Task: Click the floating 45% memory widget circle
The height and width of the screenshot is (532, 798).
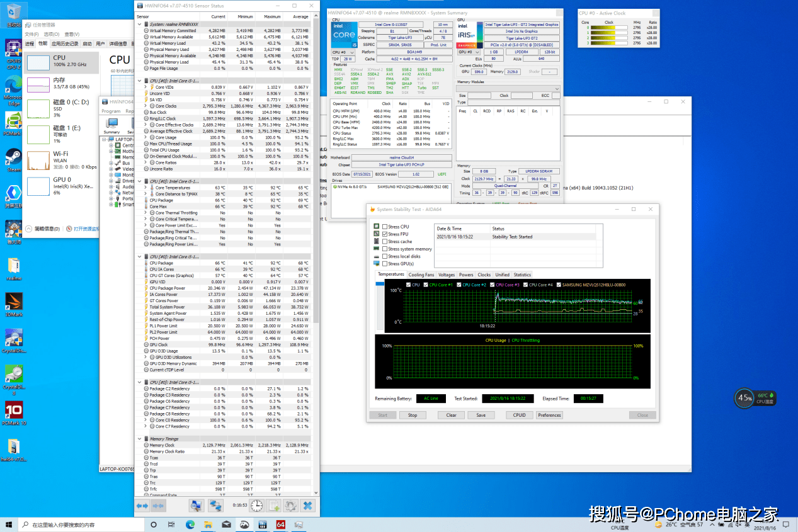Action: (x=745, y=398)
